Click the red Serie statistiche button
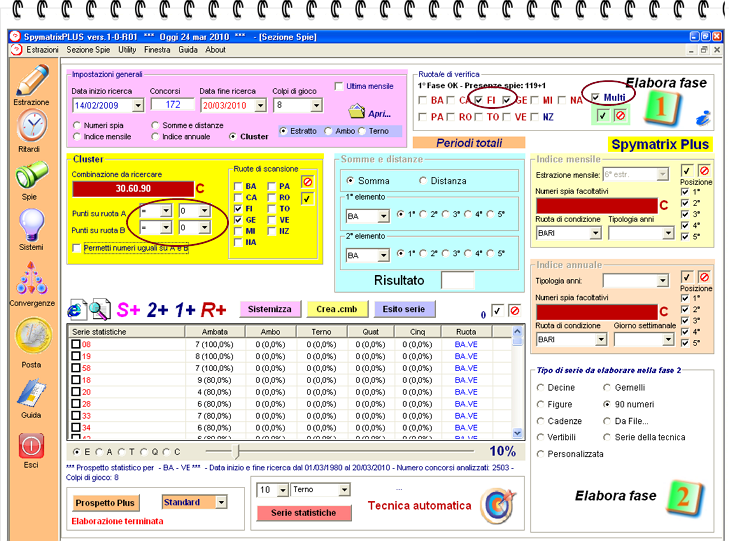Image resolution: width=729 pixels, height=541 pixels. (x=304, y=513)
